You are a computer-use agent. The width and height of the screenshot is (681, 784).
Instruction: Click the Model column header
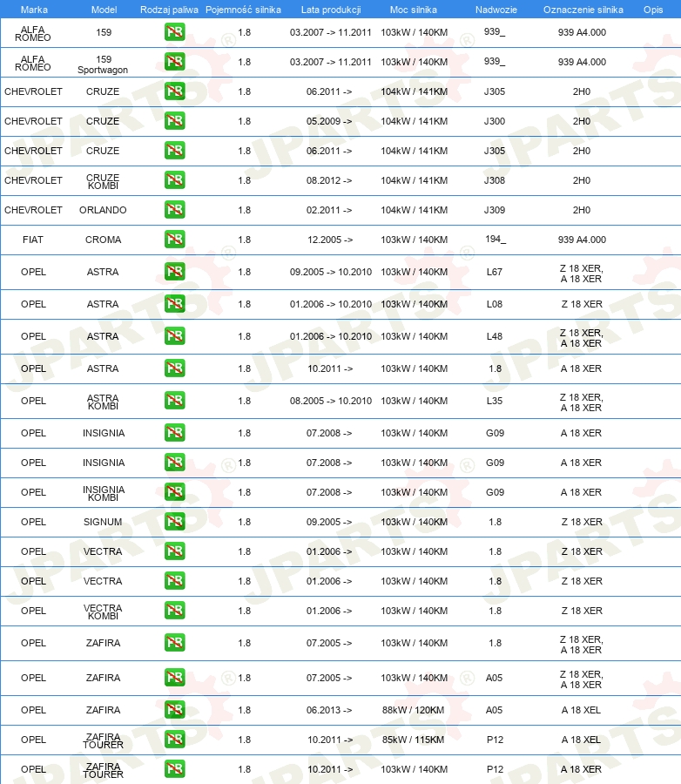tap(104, 10)
